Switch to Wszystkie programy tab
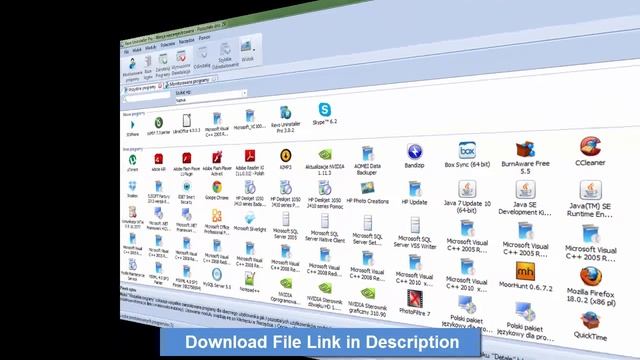The image size is (640, 360). [x=142, y=88]
